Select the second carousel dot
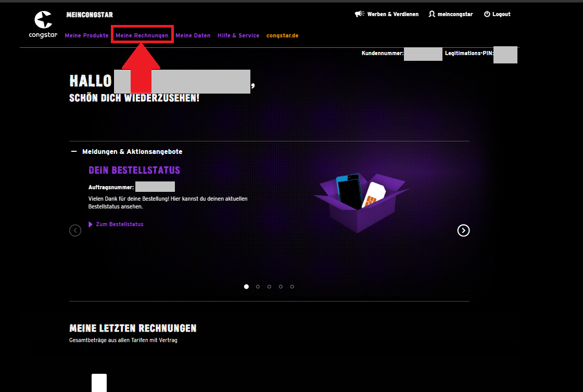 pos(258,286)
